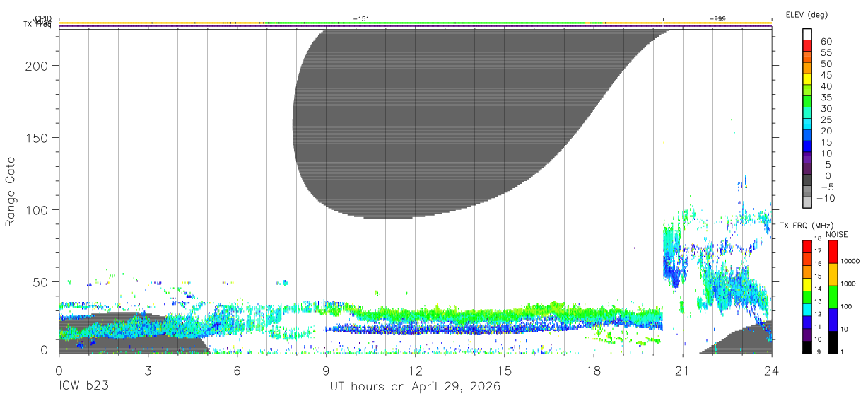Pick the yellow ELEV swatch beside label 45
Screen dimensions: 868x401
(x=807, y=79)
